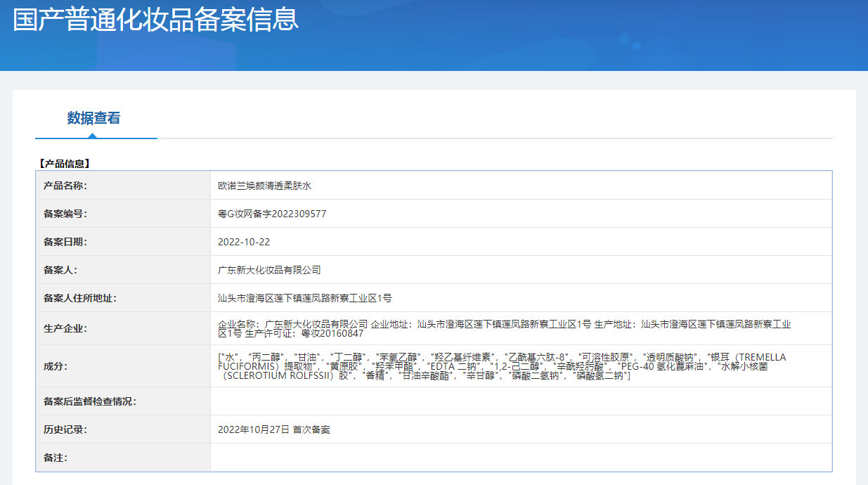Screen dimensions: 868x485
Task: Click the page title 国产普通化妆品备案信息
Action: pos(155,20)
